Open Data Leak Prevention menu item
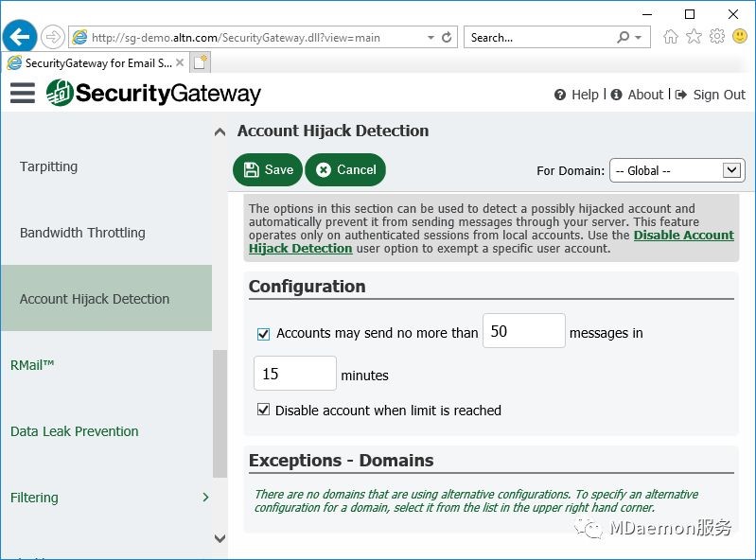This screenshot has width=756, height=560. click(74, 431)
